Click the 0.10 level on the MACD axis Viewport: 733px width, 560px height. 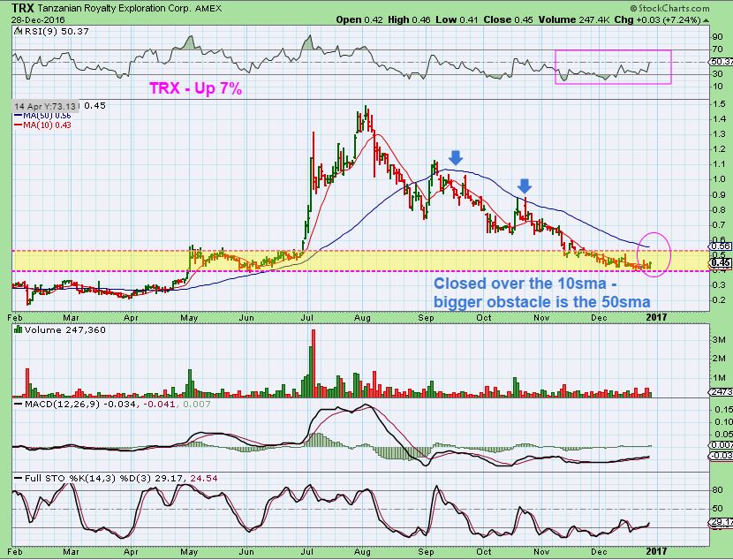click(x=722, y=422)
